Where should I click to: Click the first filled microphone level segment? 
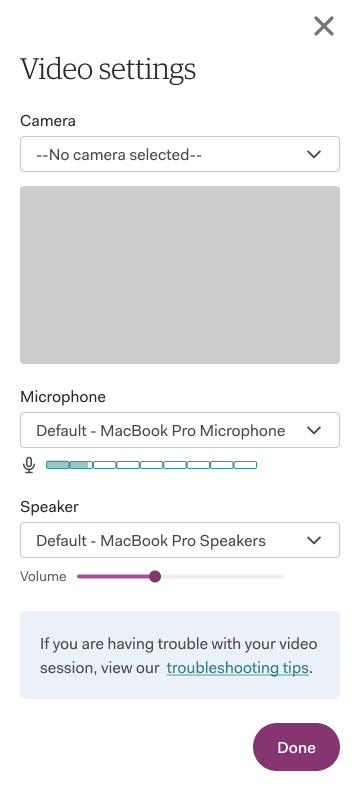[57, 465]
